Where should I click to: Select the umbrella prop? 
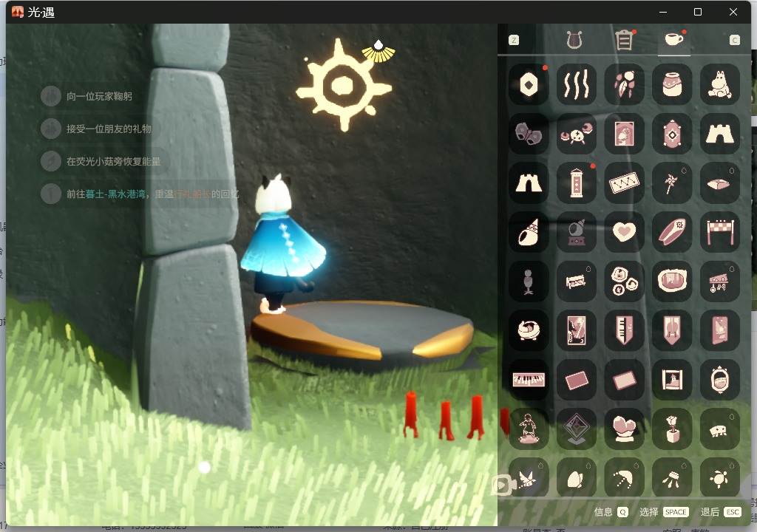[x=624, y=478]
